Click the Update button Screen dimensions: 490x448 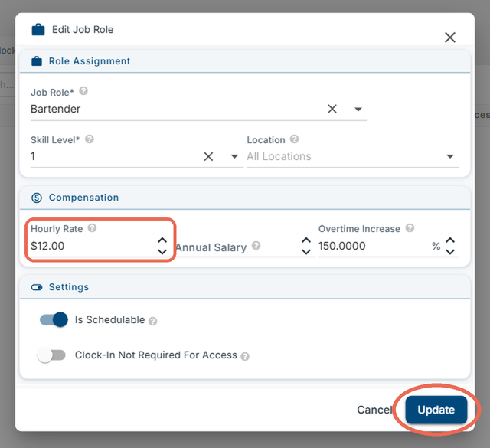pyautogui.click(x=436, y=410)
